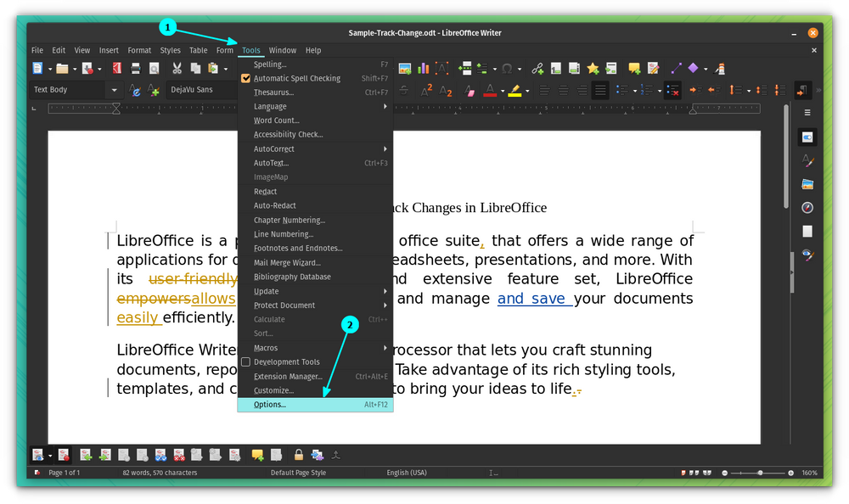Toggle Development Tools checkbox
This screenshot has width=849, height=504.
pyautogui.click(x=246, y=361)
